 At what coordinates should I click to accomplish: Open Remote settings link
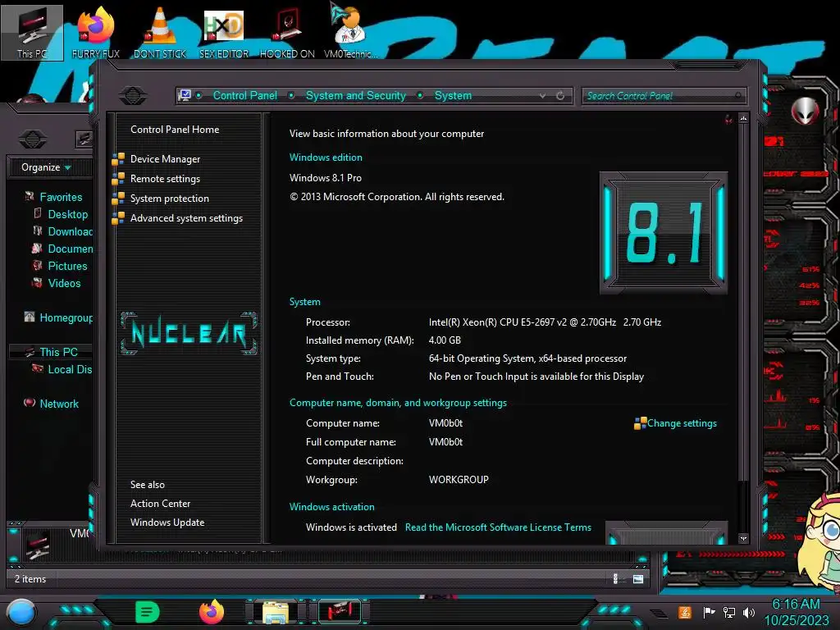[x=165, y=179]
